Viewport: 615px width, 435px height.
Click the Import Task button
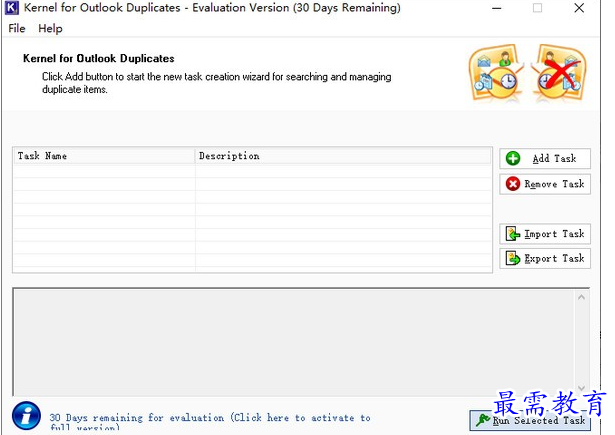[545, 234]
